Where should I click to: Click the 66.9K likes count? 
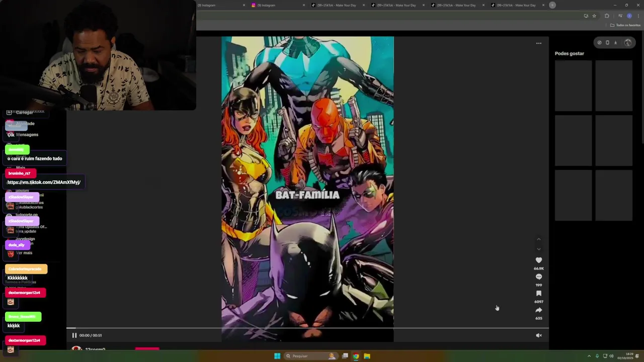point(539,268)
